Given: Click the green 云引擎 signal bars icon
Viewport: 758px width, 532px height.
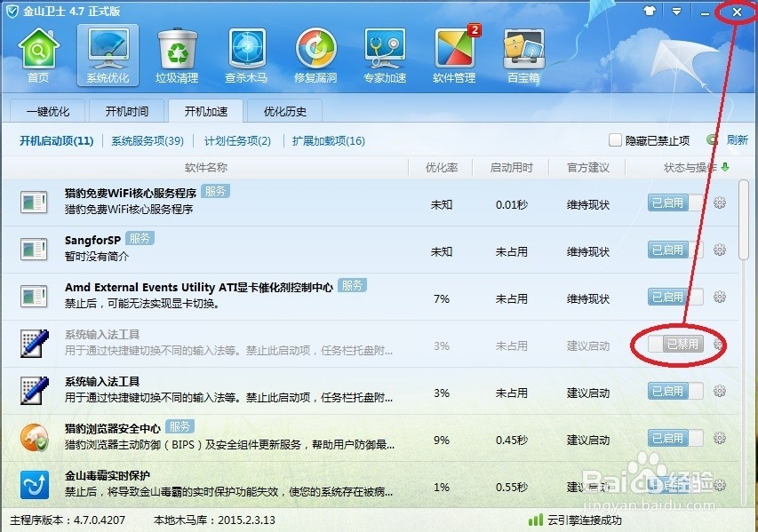Looking at the screenshot, I should click(x=536, y=520).
